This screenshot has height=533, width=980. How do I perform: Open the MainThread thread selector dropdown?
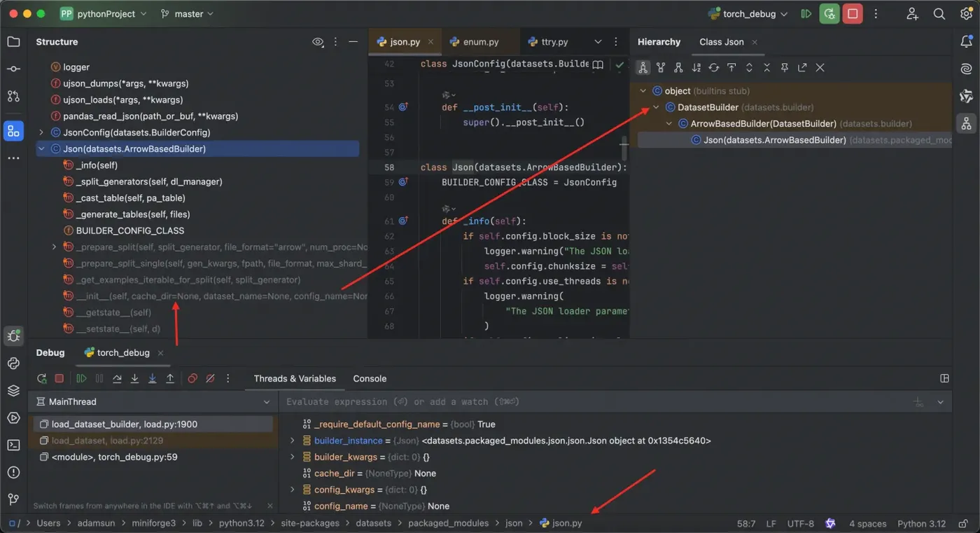point(153,402)
